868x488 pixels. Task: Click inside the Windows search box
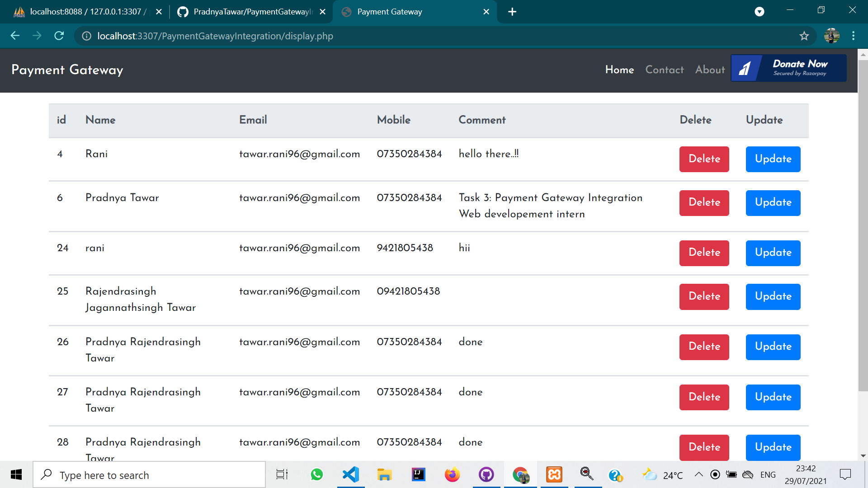pos(149,475)
